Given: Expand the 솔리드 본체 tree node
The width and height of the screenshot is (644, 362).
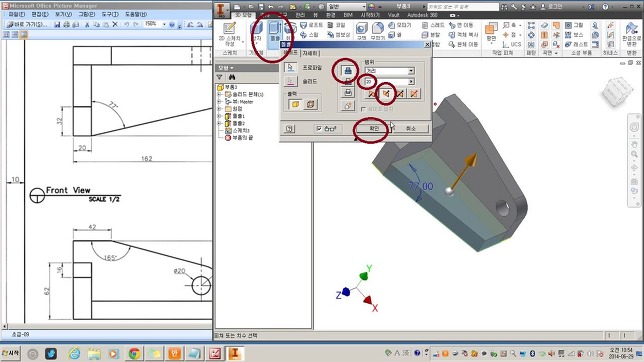Looking at the screenshot, I should click(219, 95).
